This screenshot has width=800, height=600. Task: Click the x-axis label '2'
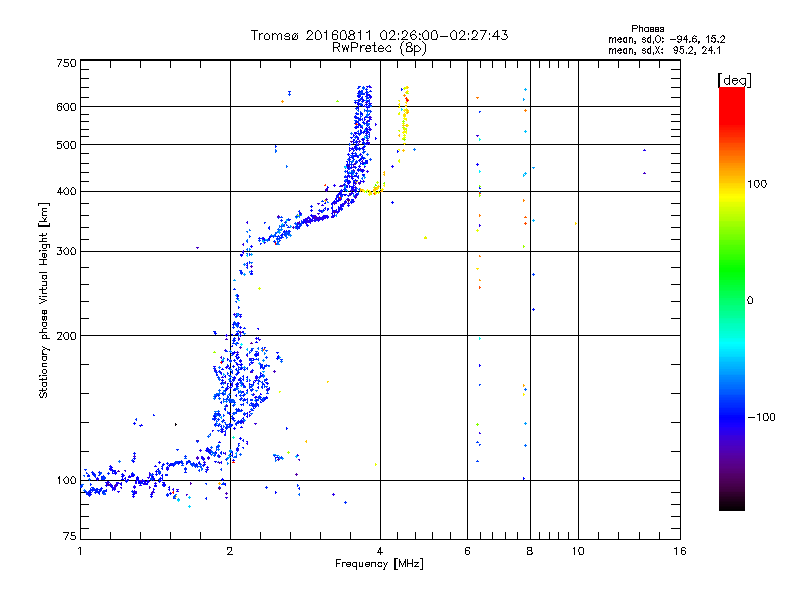click(230, 551)
